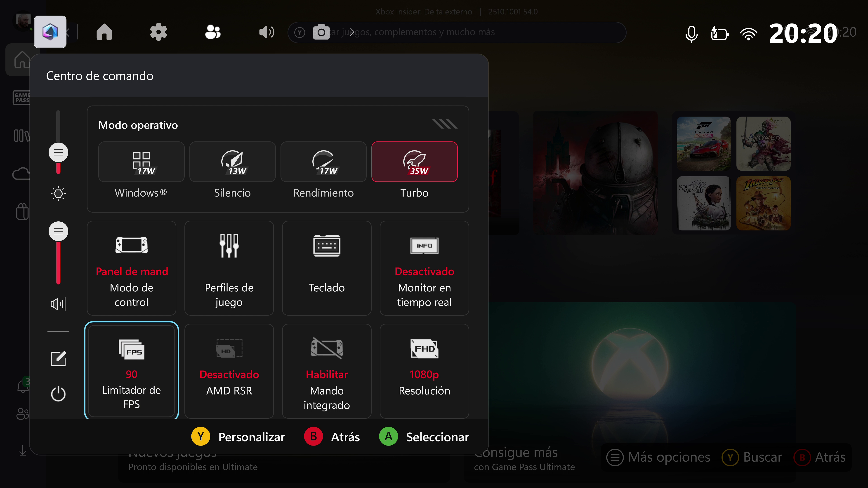Open the Armoury Crate icon in top bar

coord(50,32)
